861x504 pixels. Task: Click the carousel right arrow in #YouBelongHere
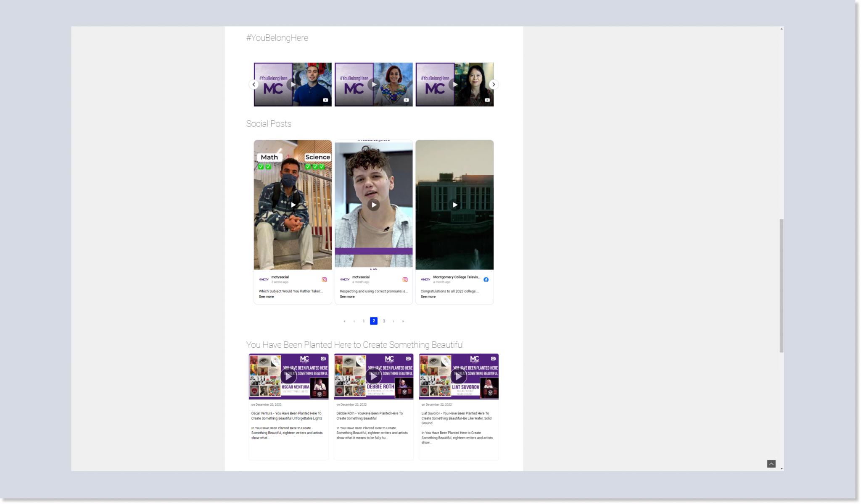pos(494,84)
